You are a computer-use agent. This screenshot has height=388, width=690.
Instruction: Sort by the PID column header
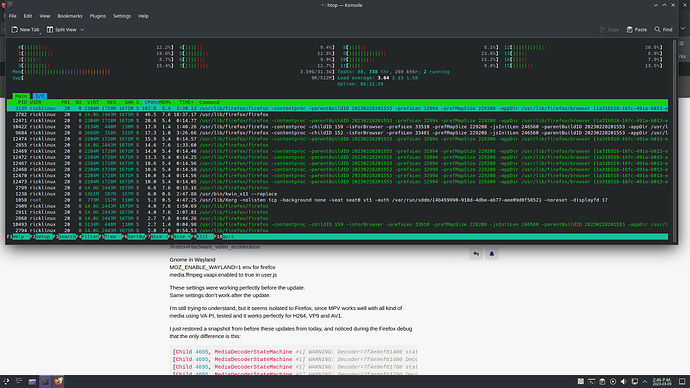click(x=22, y=102)
